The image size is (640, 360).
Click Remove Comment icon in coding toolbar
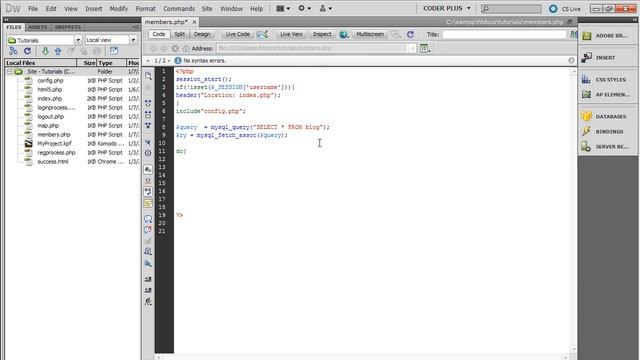pyautogui.click(x=148, y=230)
